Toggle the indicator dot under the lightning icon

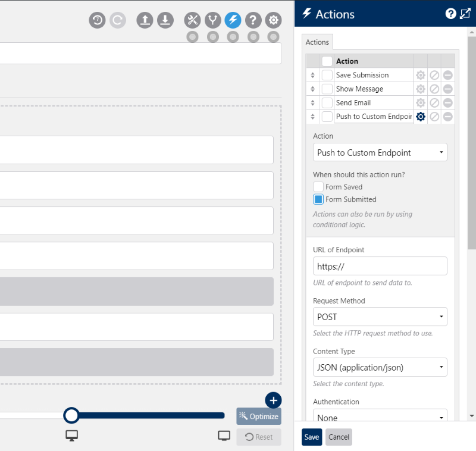233,37
